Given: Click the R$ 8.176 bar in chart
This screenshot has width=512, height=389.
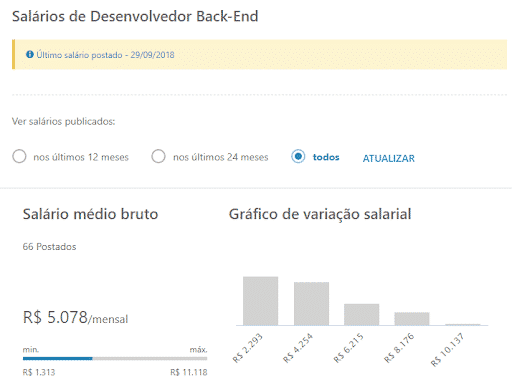Looking at the screenshot, I should pyautogui.click(x=412, y=319).
